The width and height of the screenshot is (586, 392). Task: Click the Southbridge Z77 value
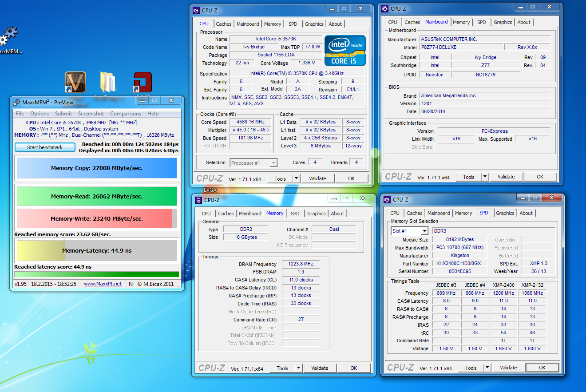(x=485, y=65)
